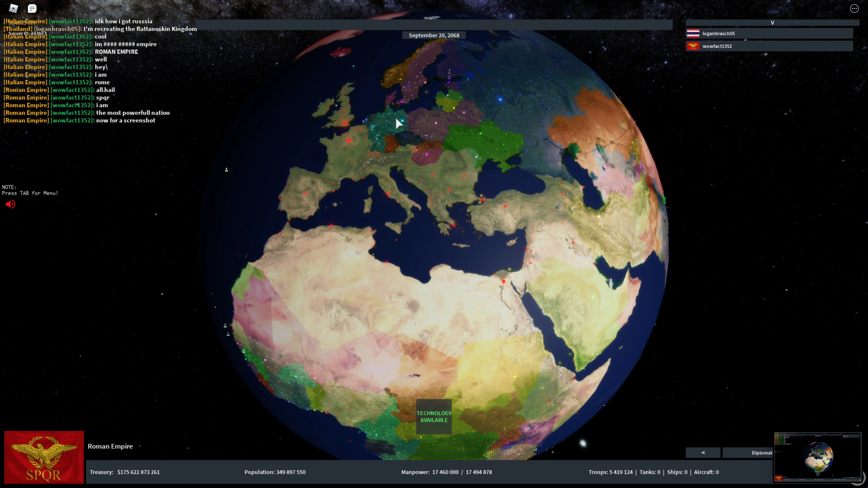Image resolution: width=868 pixels, height=488 pixels.
Task: Toggle the chat window icon
Action: tap(32, 8)
